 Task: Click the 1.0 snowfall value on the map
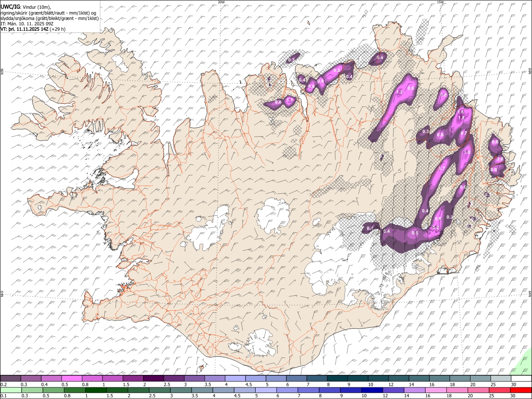467,153
